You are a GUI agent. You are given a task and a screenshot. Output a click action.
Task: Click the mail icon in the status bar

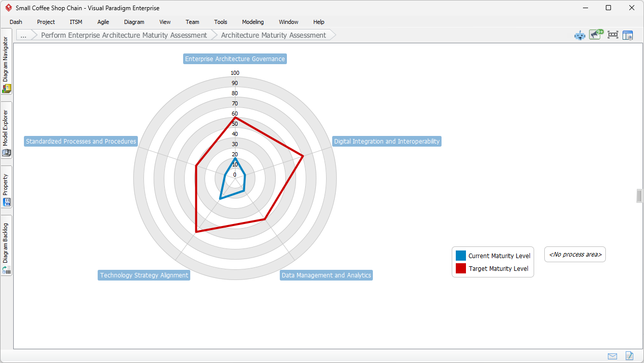click(x=612, y=356)
